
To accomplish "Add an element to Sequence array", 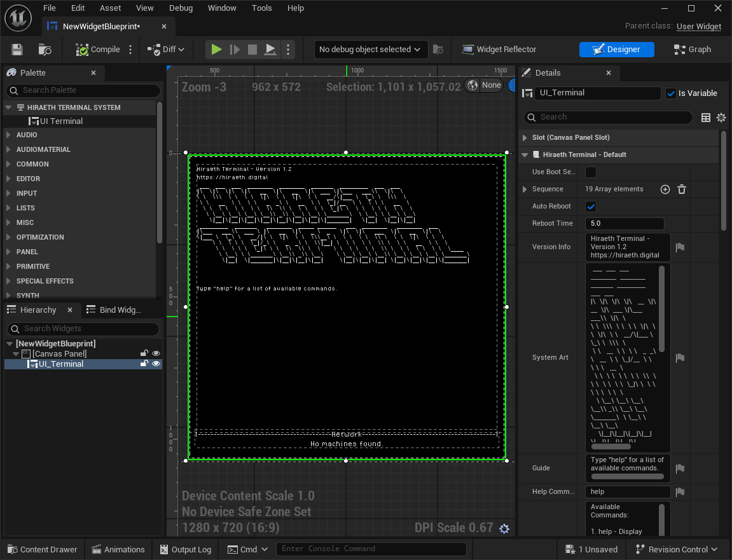I will click(665, 189).
